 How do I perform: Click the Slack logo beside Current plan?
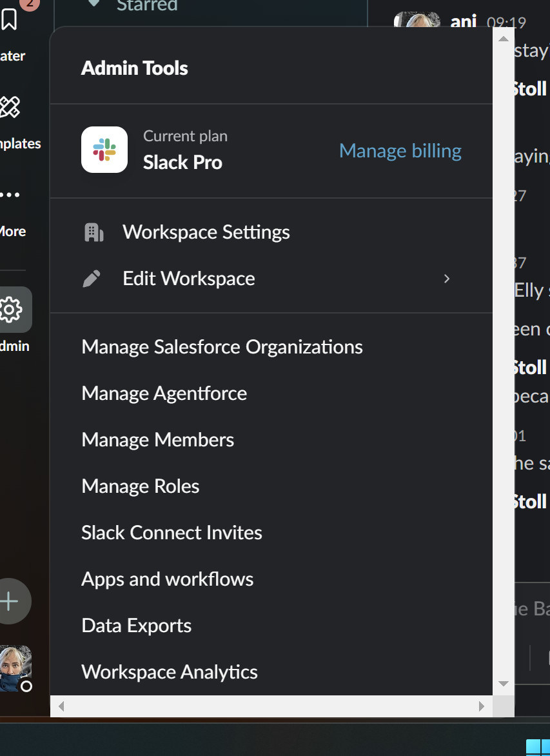pos(104,150)
